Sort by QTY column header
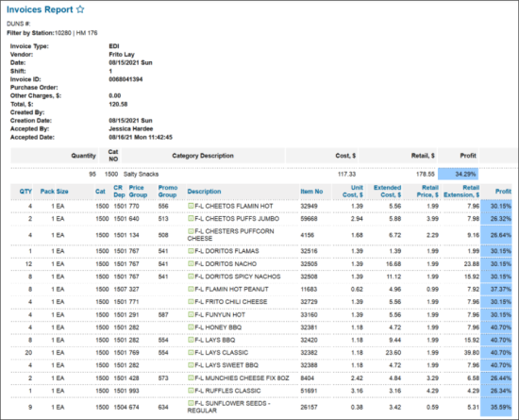The image size is (519, 420). 25,192
